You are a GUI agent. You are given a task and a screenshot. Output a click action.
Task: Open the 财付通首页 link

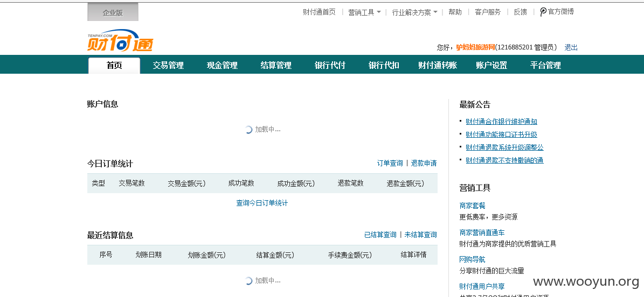point(319,12)
